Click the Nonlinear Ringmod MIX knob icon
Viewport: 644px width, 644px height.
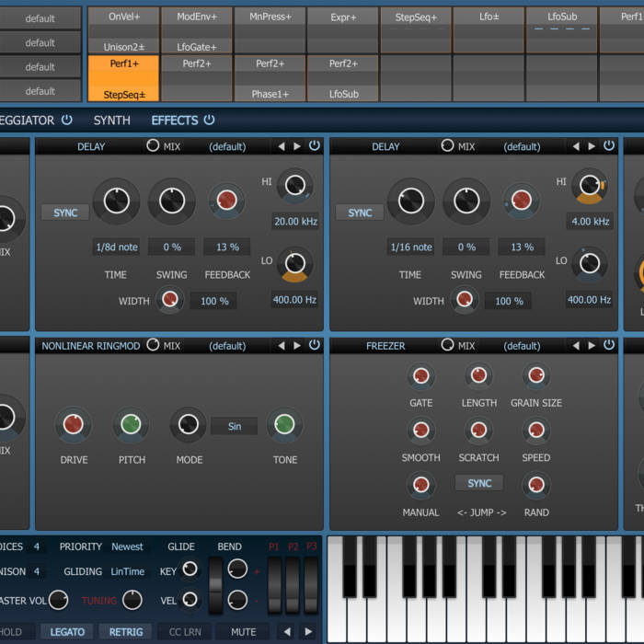pyautogui.click(x=153, y=345)
